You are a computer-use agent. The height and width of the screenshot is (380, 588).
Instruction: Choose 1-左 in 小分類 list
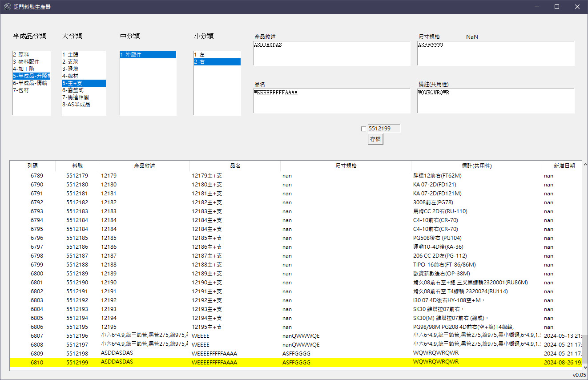[x=199, y=55]
